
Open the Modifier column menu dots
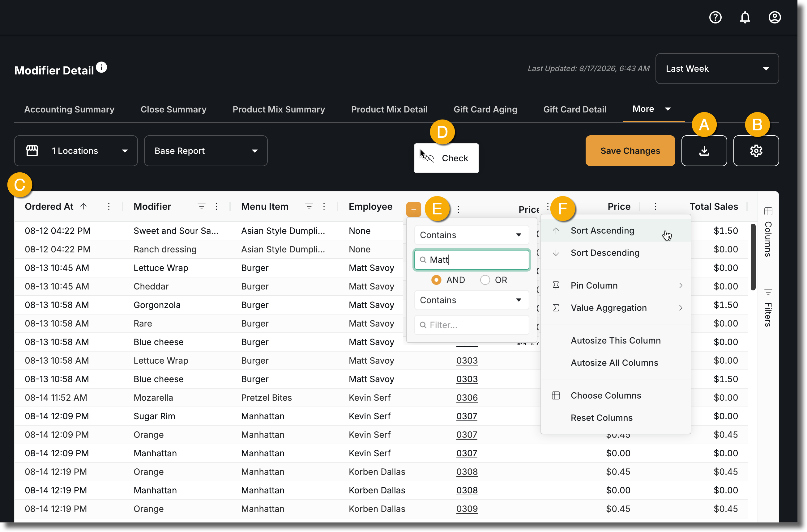(216, 206)
